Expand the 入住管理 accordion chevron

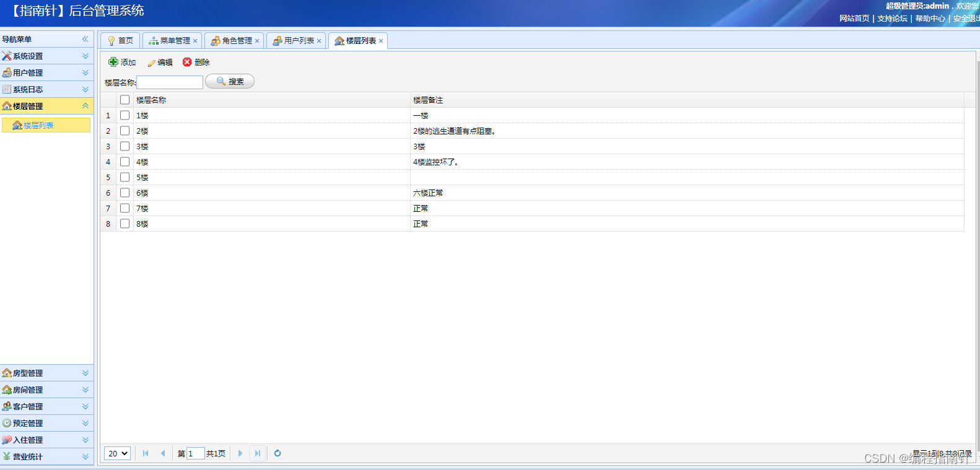[85, 440]
